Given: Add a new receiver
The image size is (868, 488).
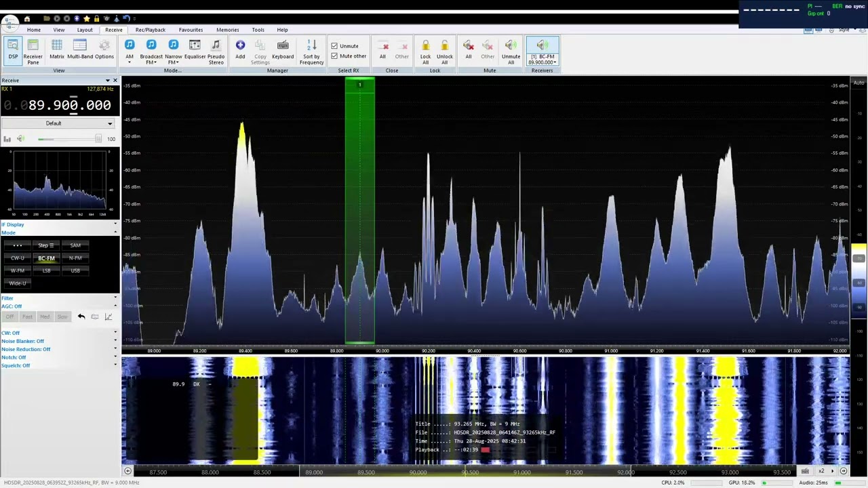Looking at the screenshot, I should (x=240, y=49).
